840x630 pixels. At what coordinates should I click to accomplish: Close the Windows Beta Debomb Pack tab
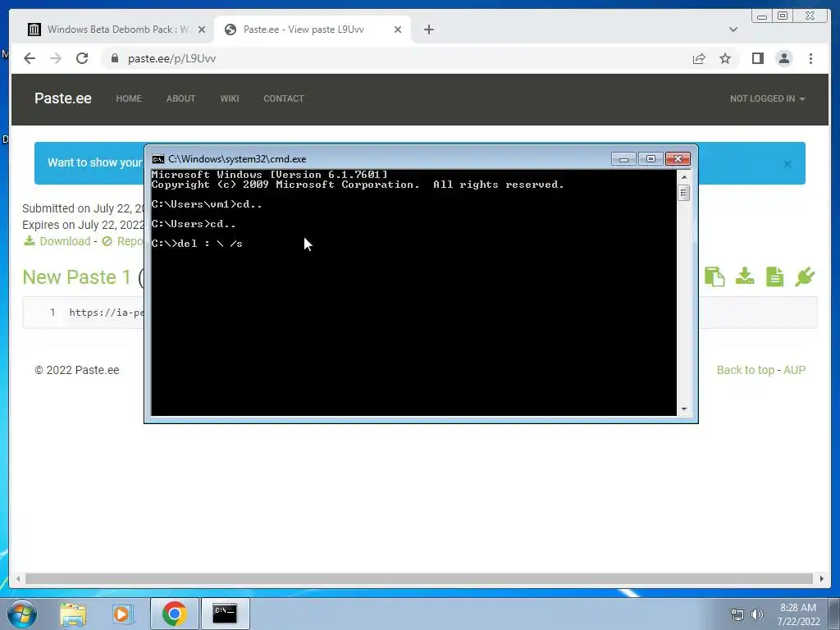[202, 30]
